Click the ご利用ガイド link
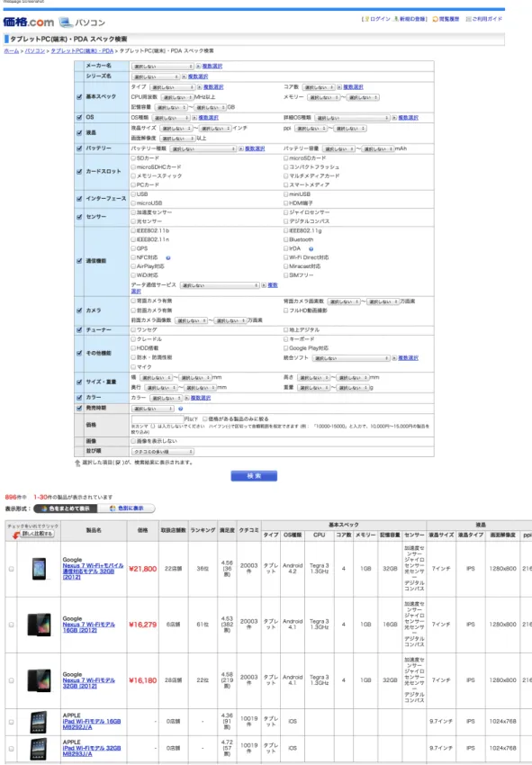Screen dimensions: 532x765 click(x=487, y=19)
